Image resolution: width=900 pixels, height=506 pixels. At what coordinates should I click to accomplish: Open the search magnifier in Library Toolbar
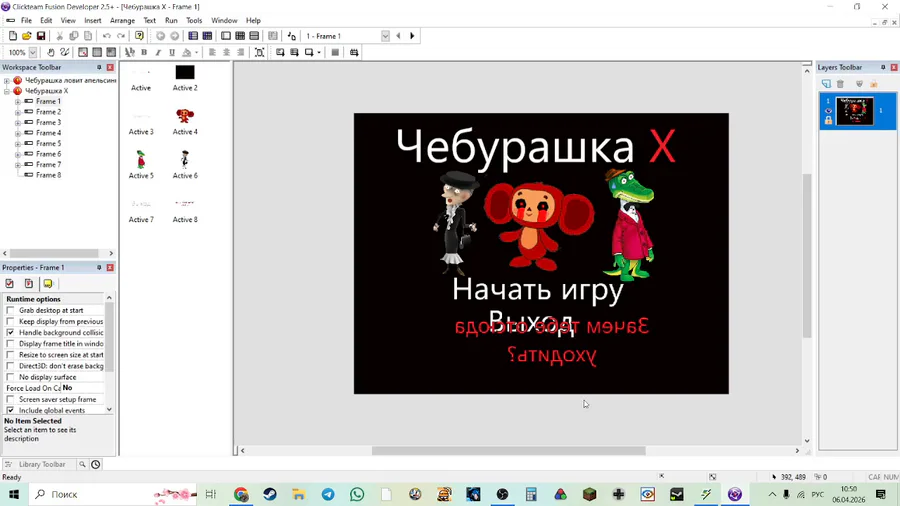pos(82,464)
